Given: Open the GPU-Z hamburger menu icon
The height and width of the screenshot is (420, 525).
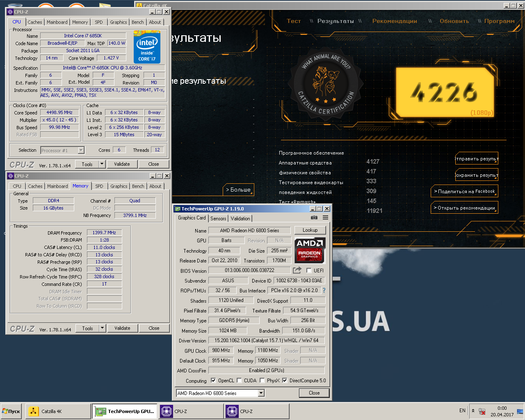Looking at the screenshot, I should click(x=326, y=218).
